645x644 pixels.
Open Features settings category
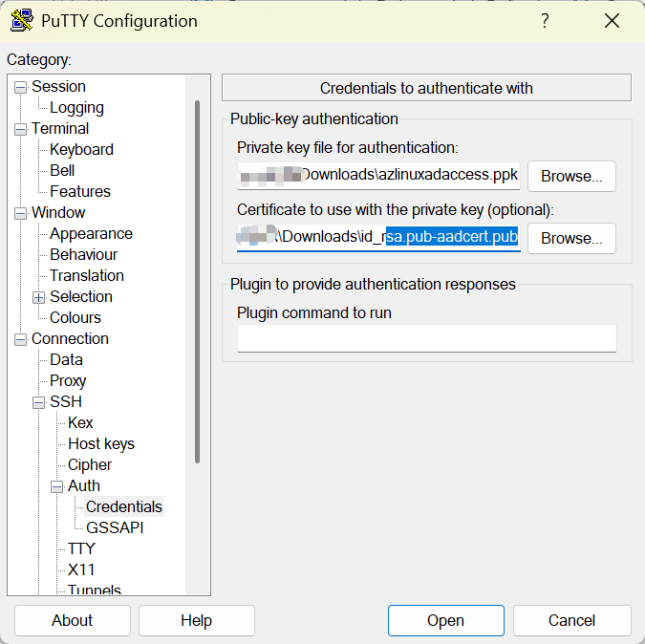80,191
